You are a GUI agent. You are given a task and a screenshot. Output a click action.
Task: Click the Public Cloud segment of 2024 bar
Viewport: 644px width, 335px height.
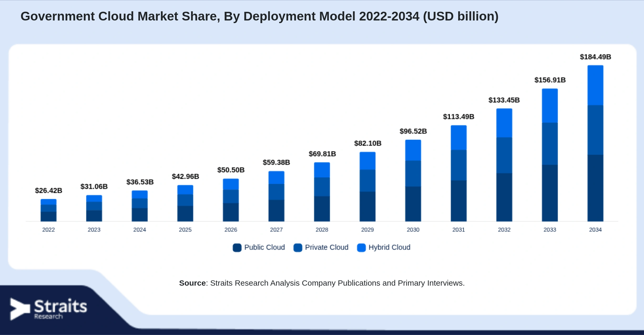pos(140,215)
